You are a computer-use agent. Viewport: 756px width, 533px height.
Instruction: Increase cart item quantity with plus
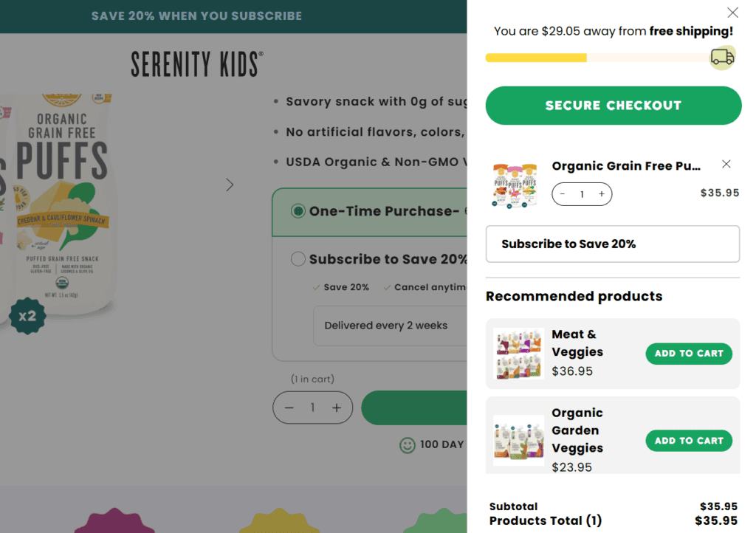point(602,194)
